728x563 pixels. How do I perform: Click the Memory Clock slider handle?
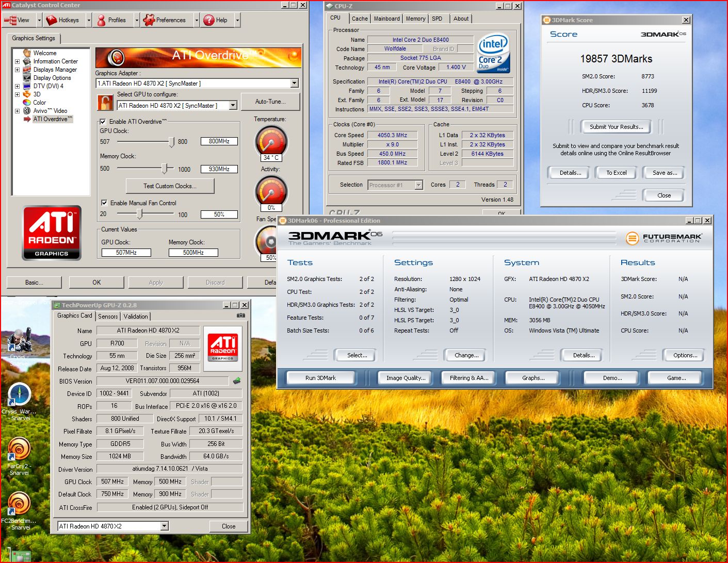pyautogui.click(x=165, y=169)
